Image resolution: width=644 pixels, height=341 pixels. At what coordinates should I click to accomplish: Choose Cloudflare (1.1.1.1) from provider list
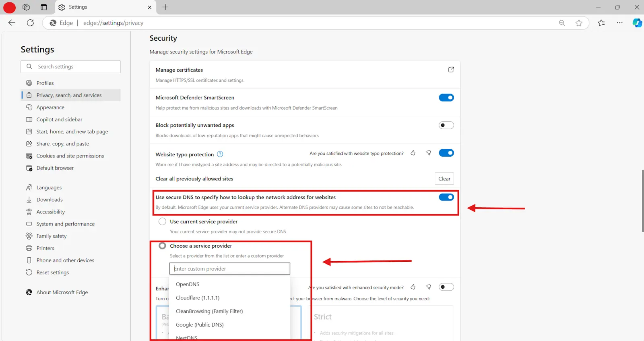198,298
